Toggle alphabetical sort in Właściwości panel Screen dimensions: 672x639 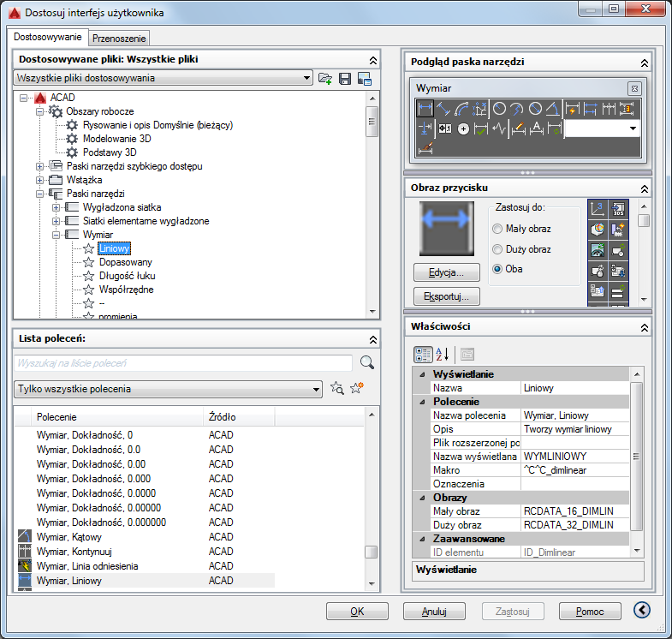pos(443,355)
